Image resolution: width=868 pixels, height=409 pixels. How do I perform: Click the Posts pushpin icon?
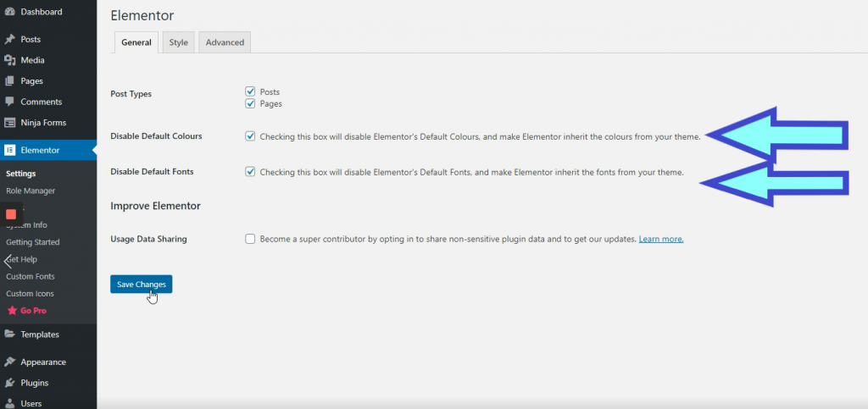click(9, 39)
